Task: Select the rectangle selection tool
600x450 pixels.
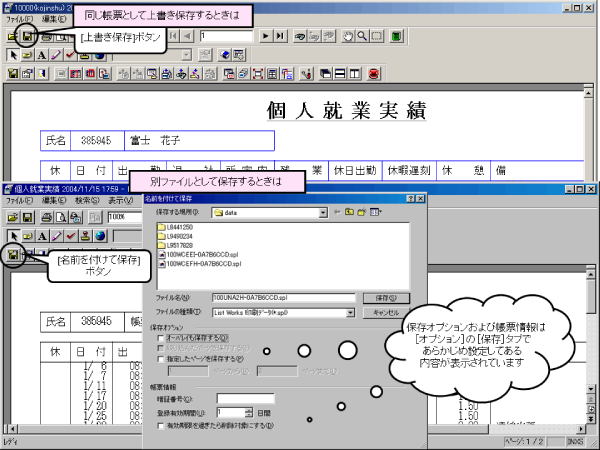Action: pos(377,36)
